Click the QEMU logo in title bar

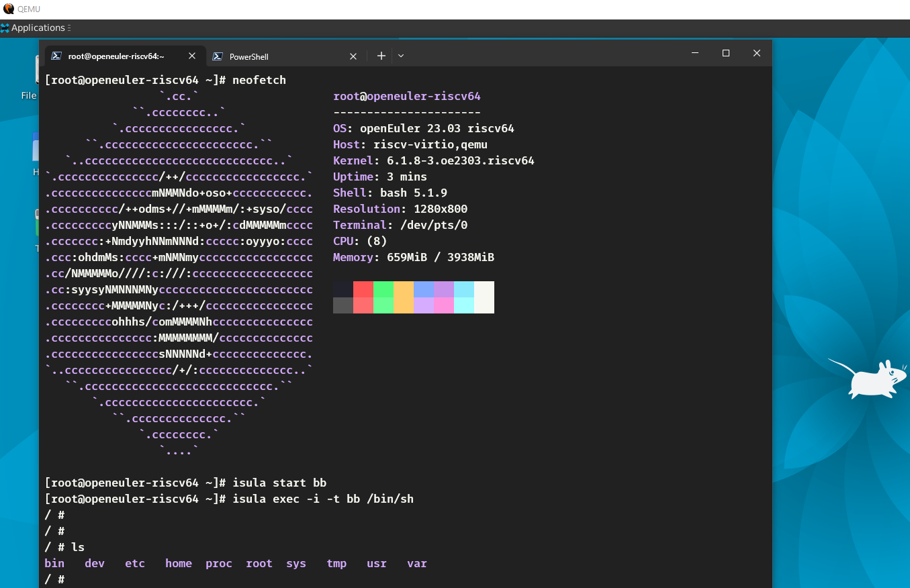pos(9,9)
